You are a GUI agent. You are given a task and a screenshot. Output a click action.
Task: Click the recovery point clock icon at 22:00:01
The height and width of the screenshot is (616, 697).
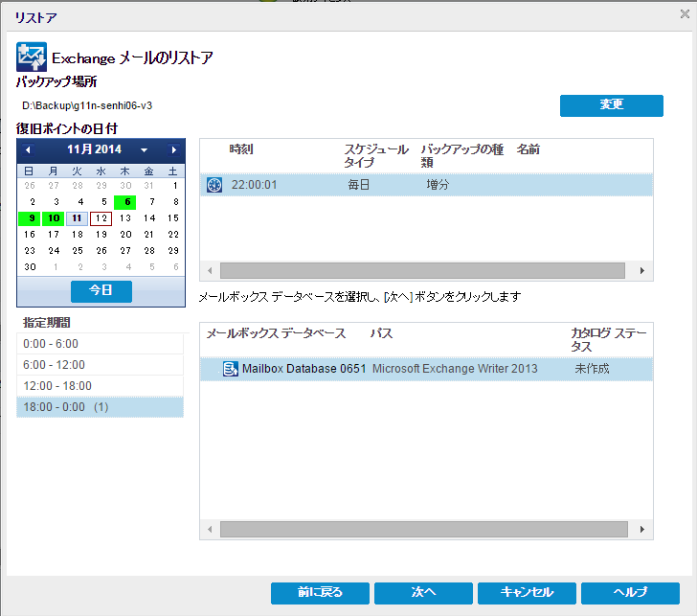214,185
